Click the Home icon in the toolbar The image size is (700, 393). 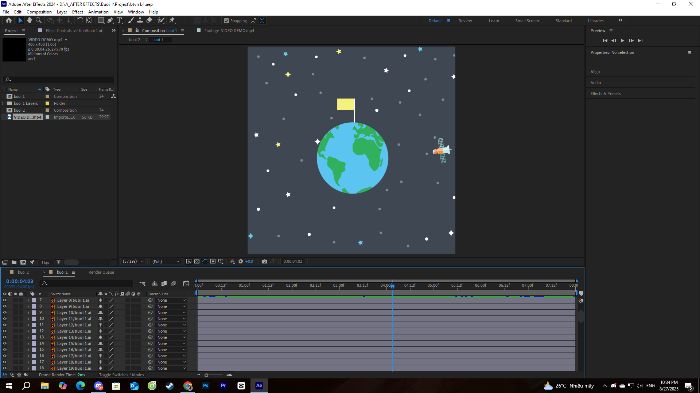coord(8,21)
